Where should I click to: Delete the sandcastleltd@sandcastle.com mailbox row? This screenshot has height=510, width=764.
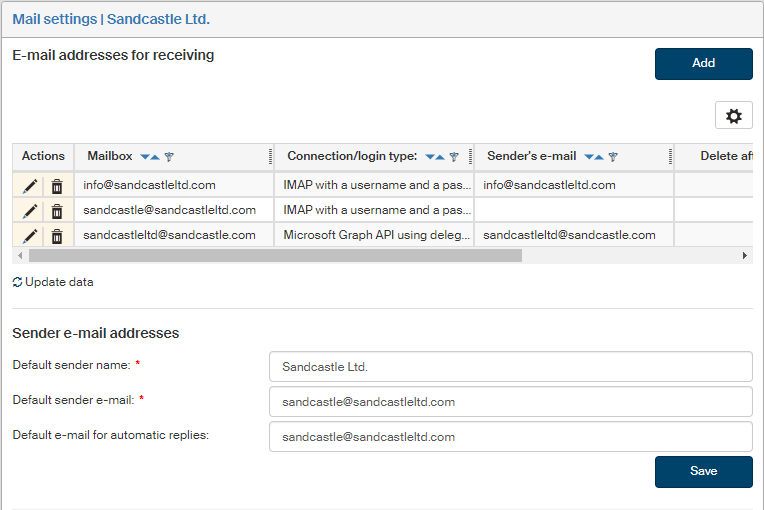tap(57, 236)
